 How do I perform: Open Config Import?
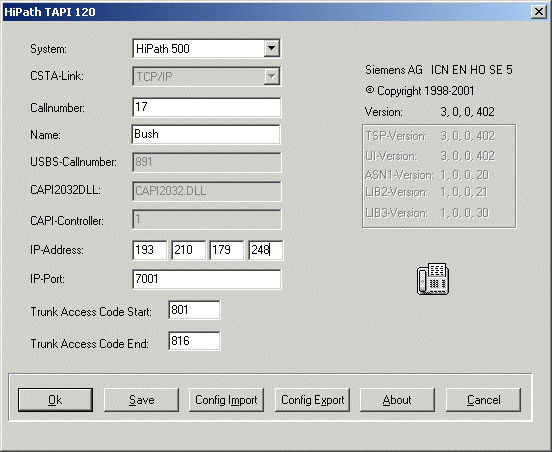(x=226, y=400)
